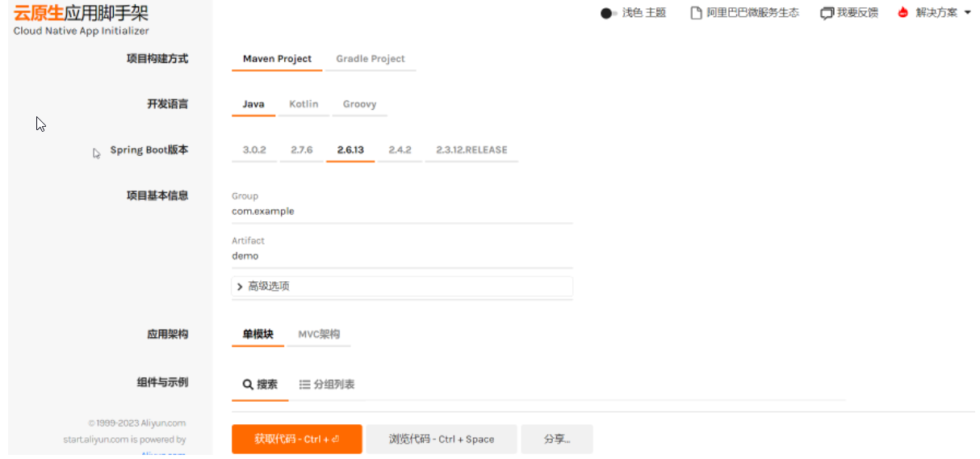Select 单模块 application architecture
This screenshot has width=980, height=459.
click(x=258, y=335)
